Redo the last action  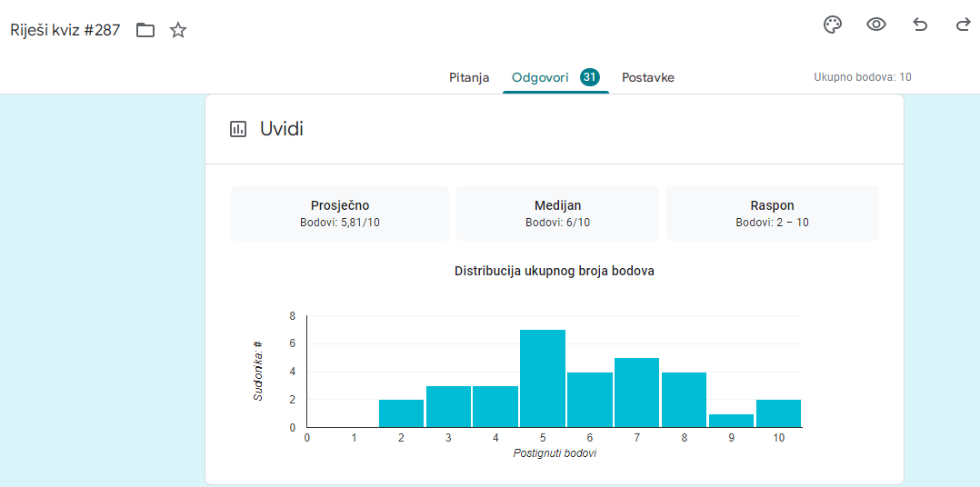(x=963, y=25)
